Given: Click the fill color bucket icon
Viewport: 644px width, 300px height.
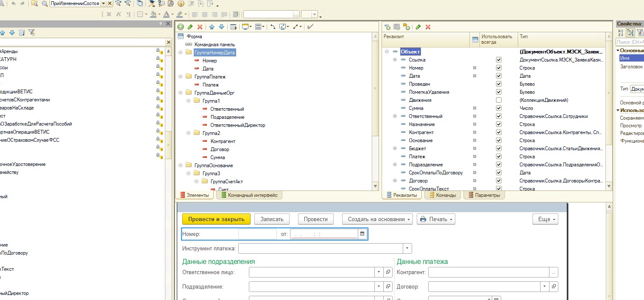Looking at the screenshot, I should [153, 14].
